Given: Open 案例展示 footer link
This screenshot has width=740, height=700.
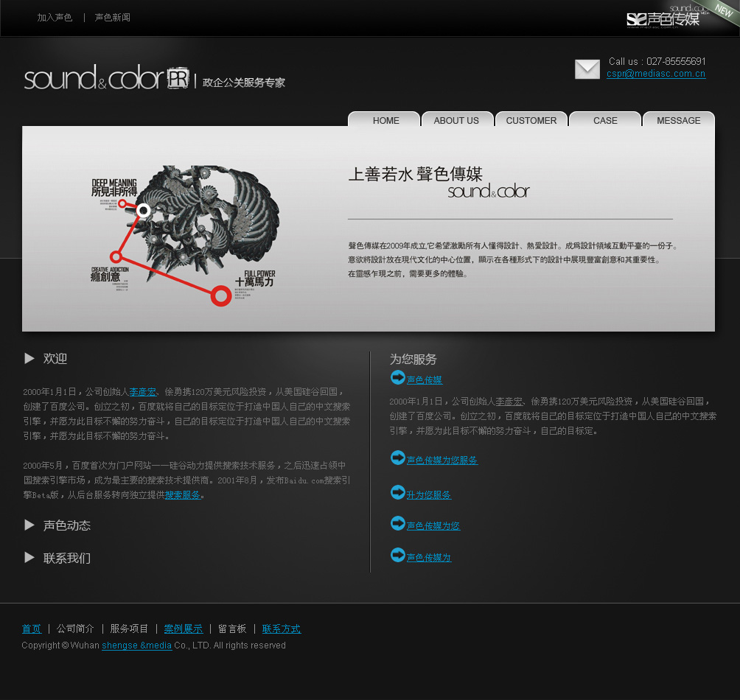Looking at the screenshot, I should pos(184,629).
